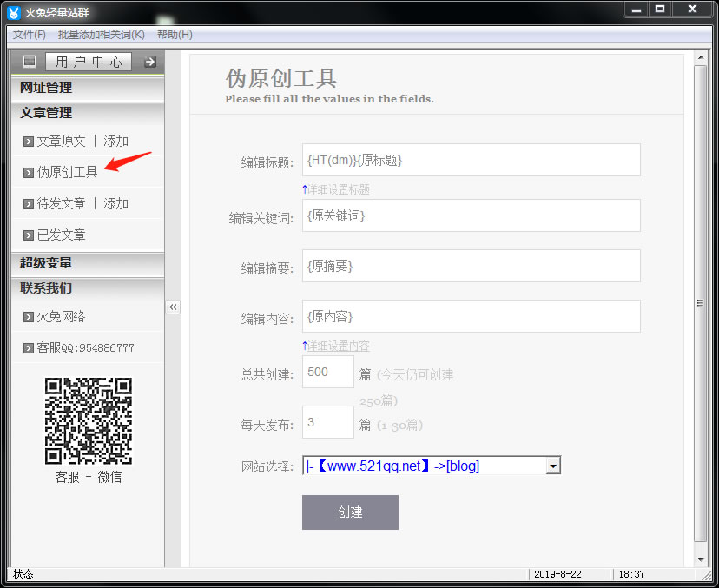Screen dimensions: 719x588
Task: Click the arrow icon beside 火兔网络
Action: point(29,317)
